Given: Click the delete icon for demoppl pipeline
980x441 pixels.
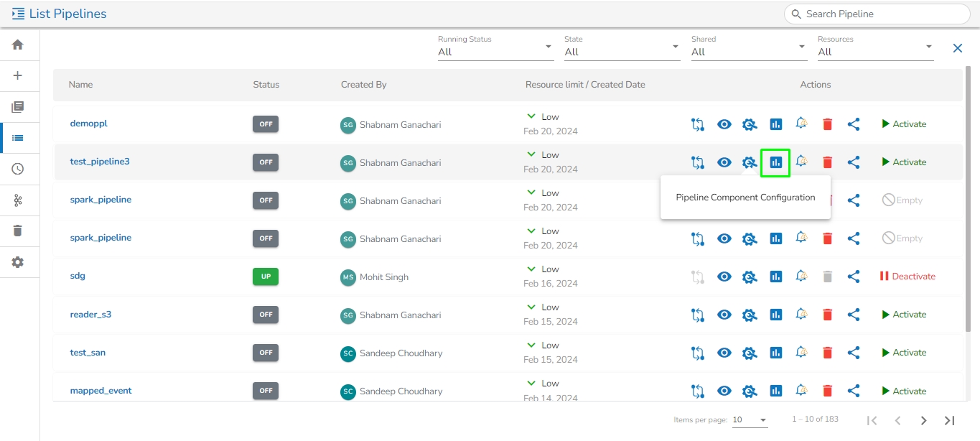Looking at the screenshot, I should click(827, 124).
